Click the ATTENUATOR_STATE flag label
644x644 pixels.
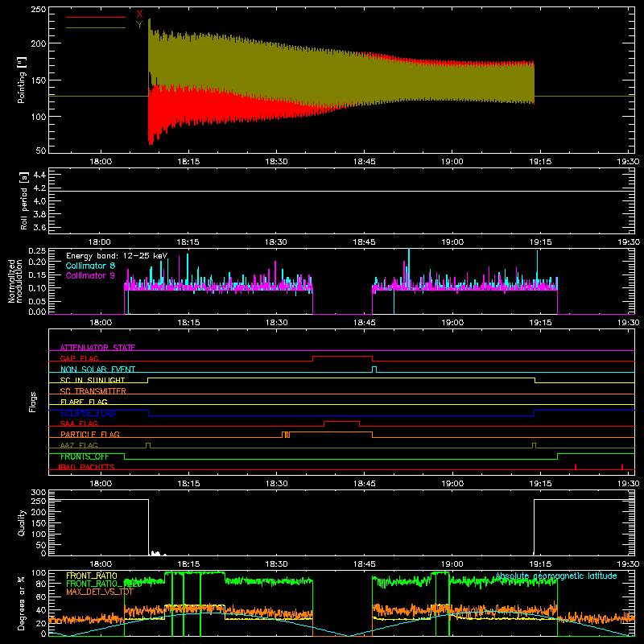(x=97, y=348)
